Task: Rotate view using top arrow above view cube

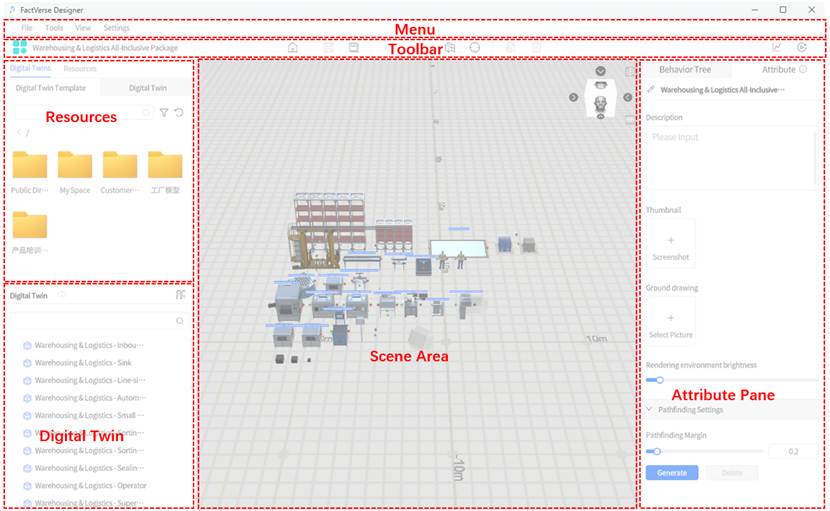Action: tap(600, 71)
